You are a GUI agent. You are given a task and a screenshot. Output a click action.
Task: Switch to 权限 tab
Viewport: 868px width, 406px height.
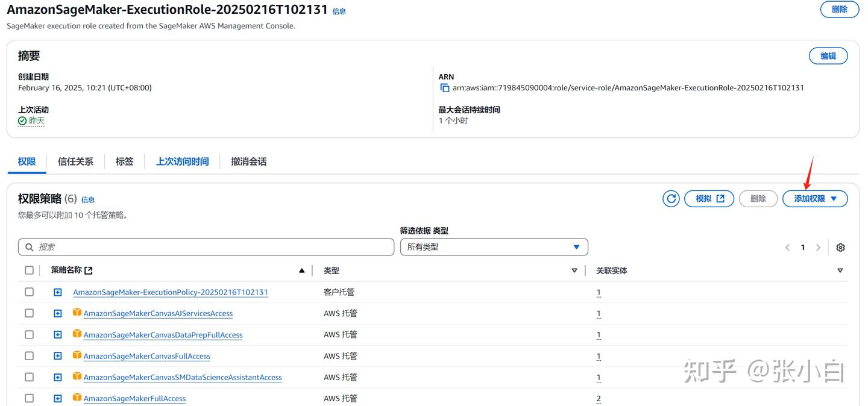click(27, 161)
